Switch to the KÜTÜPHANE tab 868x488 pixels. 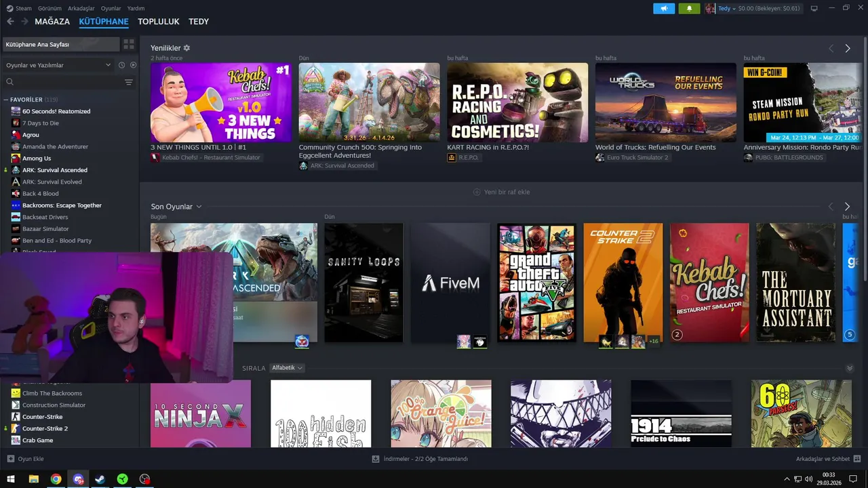pos(104,22)
